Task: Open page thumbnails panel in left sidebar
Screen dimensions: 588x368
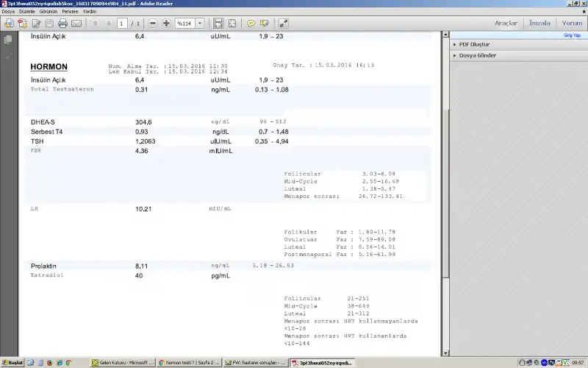Action: pyautogui.click(x=8, y=40)
